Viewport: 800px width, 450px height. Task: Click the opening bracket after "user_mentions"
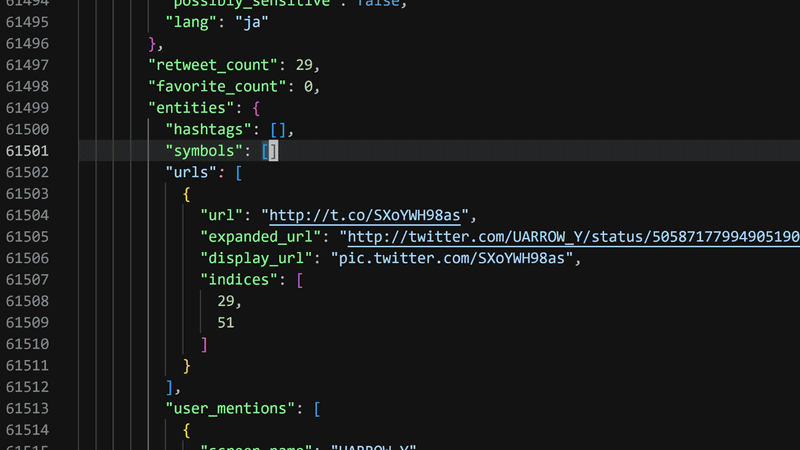pos(317,408)
